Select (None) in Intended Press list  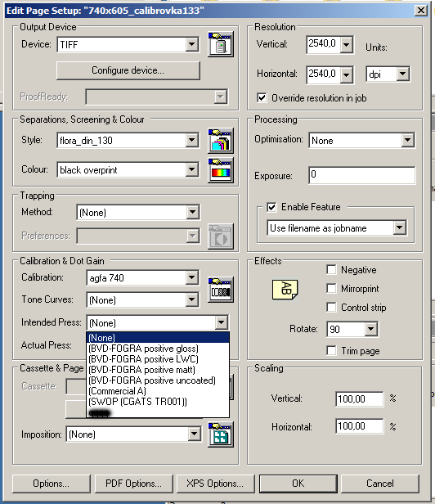[158, 337]
